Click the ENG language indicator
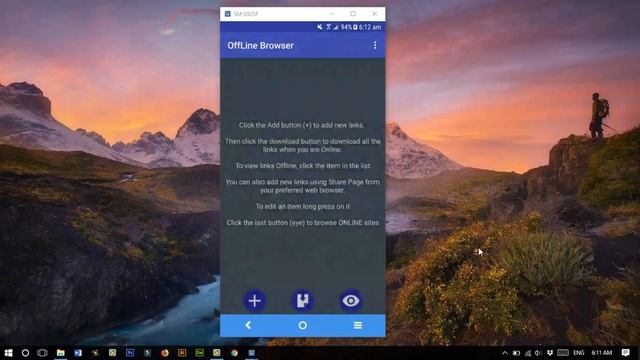640x360 pixels. 578,353
